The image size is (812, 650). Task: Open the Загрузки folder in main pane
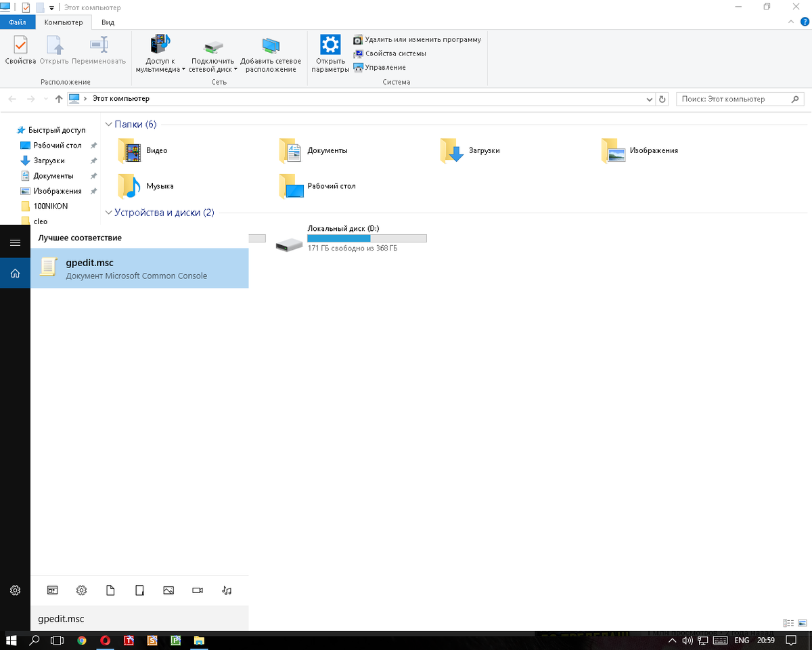470,150
